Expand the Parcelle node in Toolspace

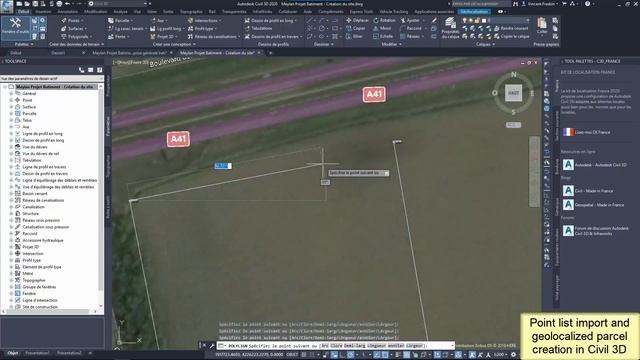pos(11,113)
